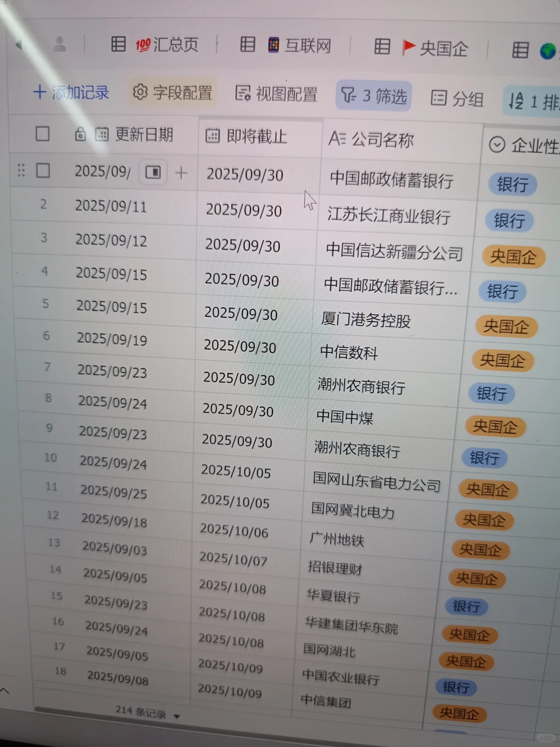Select the 中国中煤 cell
560x747 pixels.
[345, 417]
